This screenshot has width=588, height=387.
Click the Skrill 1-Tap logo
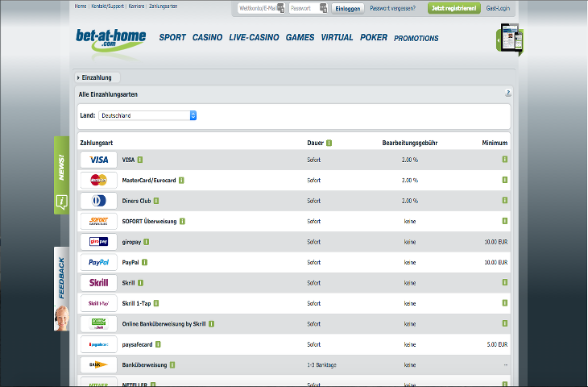point(98,303)
